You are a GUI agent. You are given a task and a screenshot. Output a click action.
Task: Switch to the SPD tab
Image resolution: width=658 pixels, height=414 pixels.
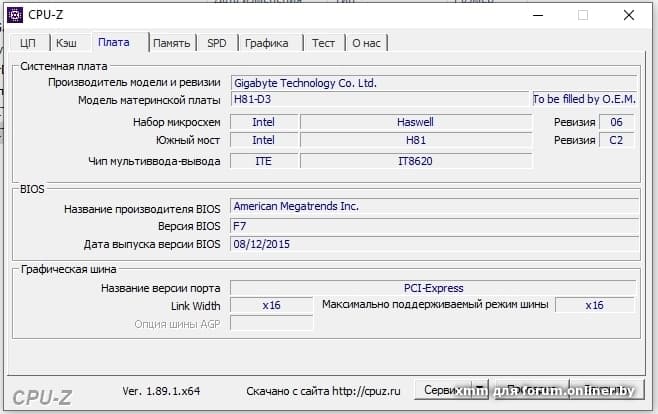217,43
